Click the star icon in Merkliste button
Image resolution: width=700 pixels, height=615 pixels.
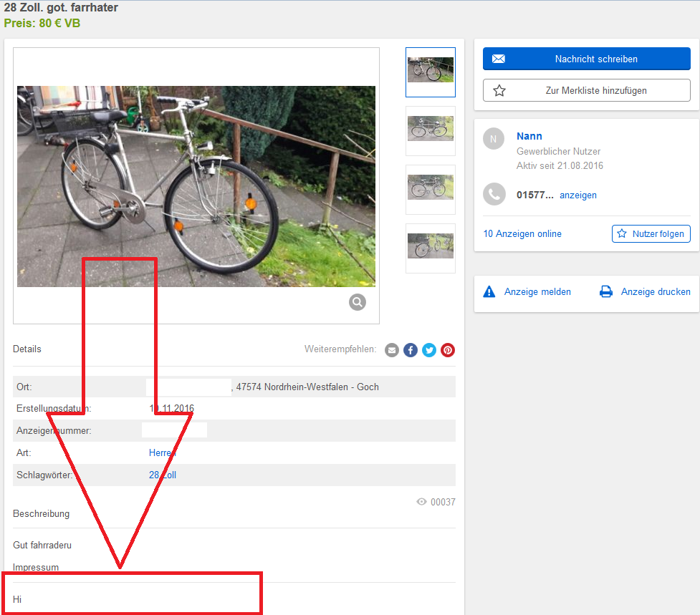point(499,90)
